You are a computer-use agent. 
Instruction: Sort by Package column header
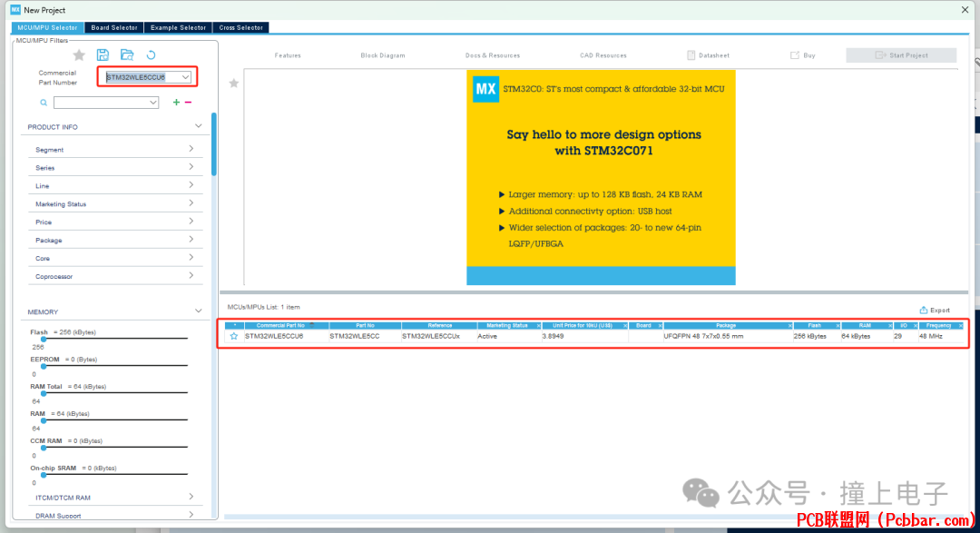[726, 325]
